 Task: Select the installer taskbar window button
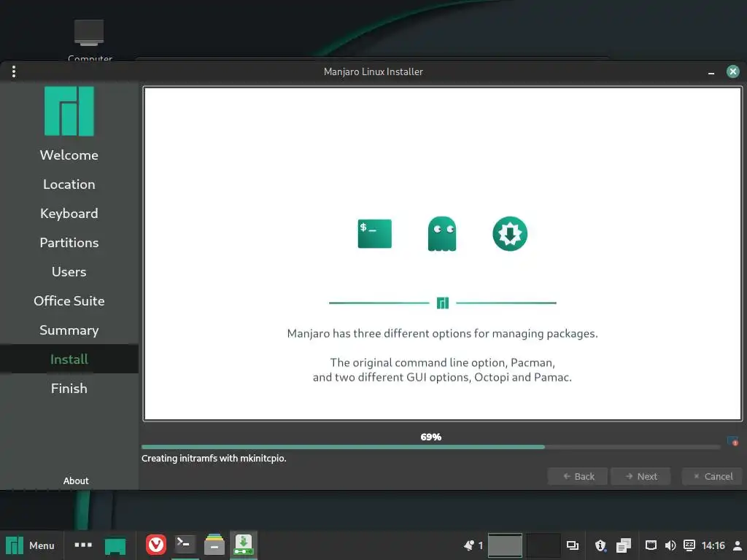(244, 545)
